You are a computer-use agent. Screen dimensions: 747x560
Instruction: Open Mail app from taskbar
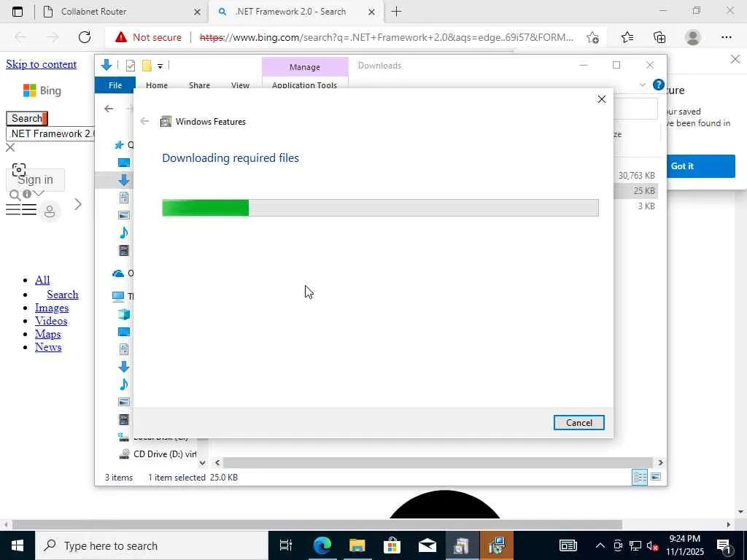point(427,545)
